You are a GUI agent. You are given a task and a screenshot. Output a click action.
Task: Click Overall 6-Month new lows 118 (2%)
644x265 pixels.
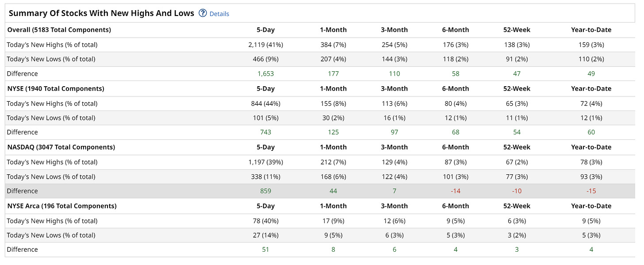[456, 59]
